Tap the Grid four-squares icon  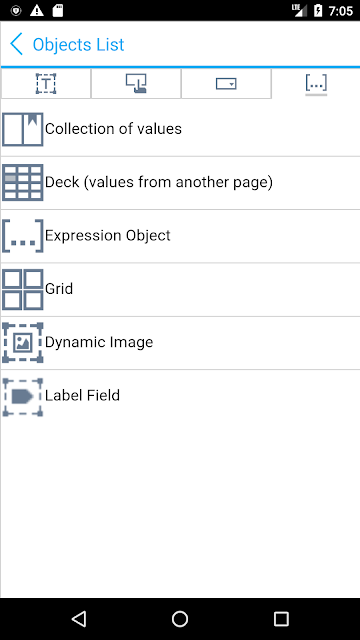click(22, 289)
